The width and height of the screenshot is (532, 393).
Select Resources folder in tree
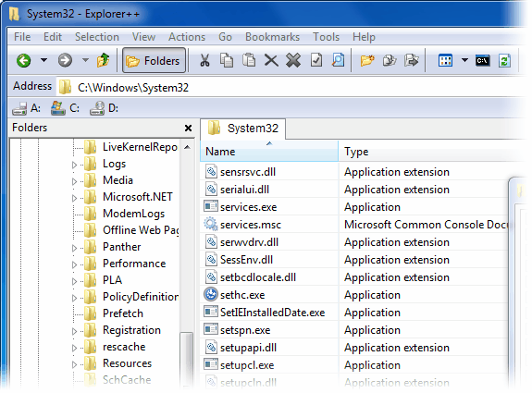[x=118, y=363]
